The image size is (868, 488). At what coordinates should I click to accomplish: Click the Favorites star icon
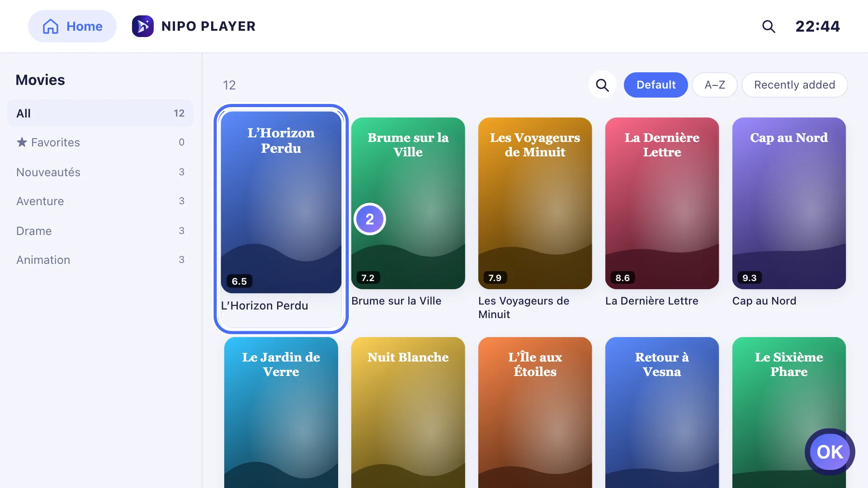pos(22,142)
